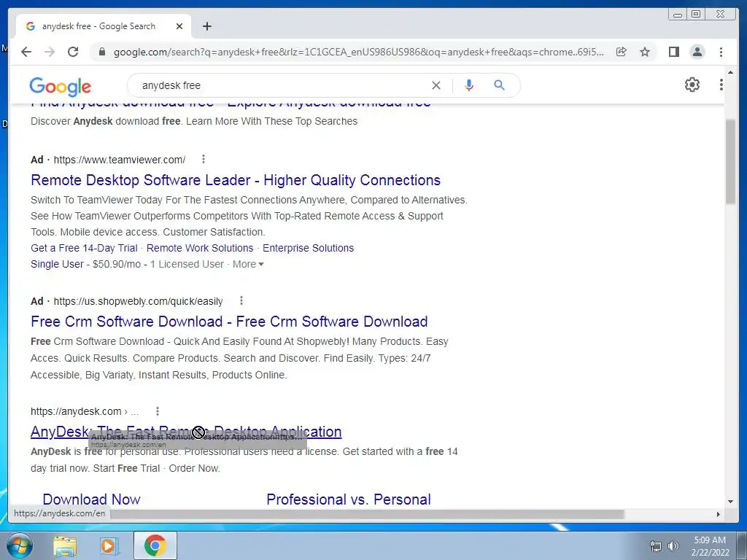
Task: Open the Google options dots beside the gear
Action: pos(721,85)
